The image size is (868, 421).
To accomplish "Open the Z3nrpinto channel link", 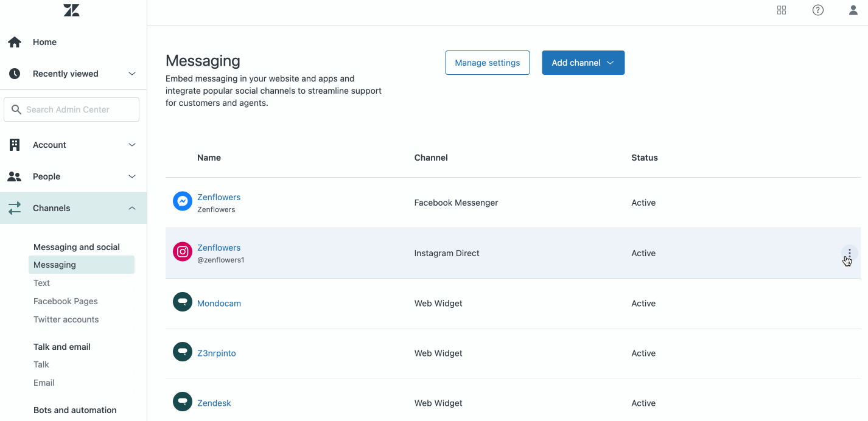I will click(216, 353).
